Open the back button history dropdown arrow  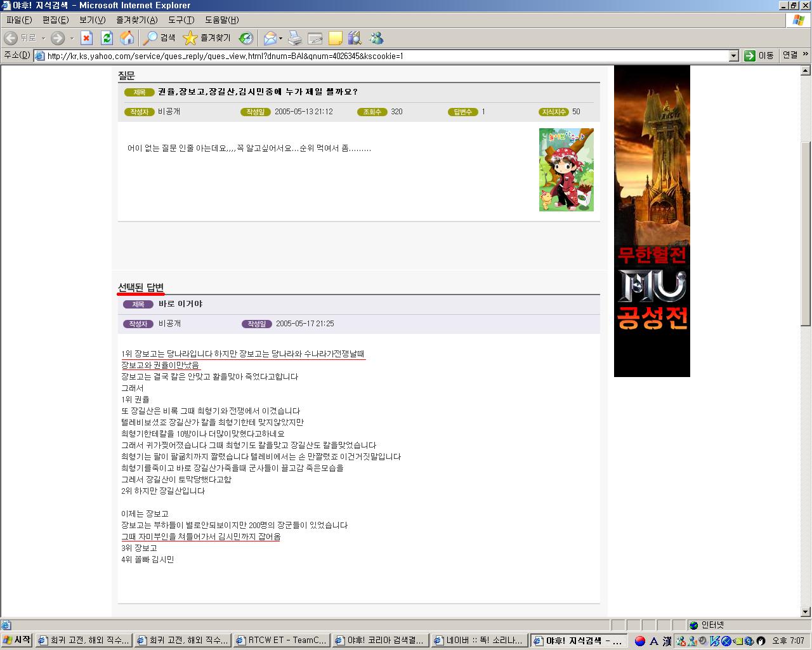click(x=44, y=38)
